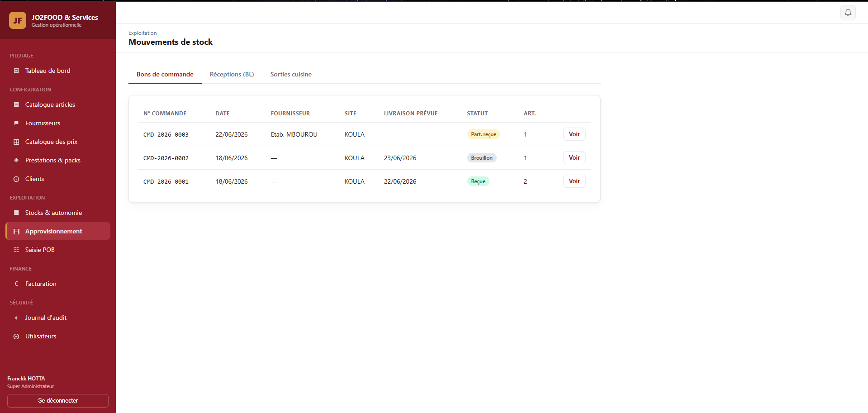The image size is (868, 413).
Task: Go to Facturation
Action: tap(58, 284)
